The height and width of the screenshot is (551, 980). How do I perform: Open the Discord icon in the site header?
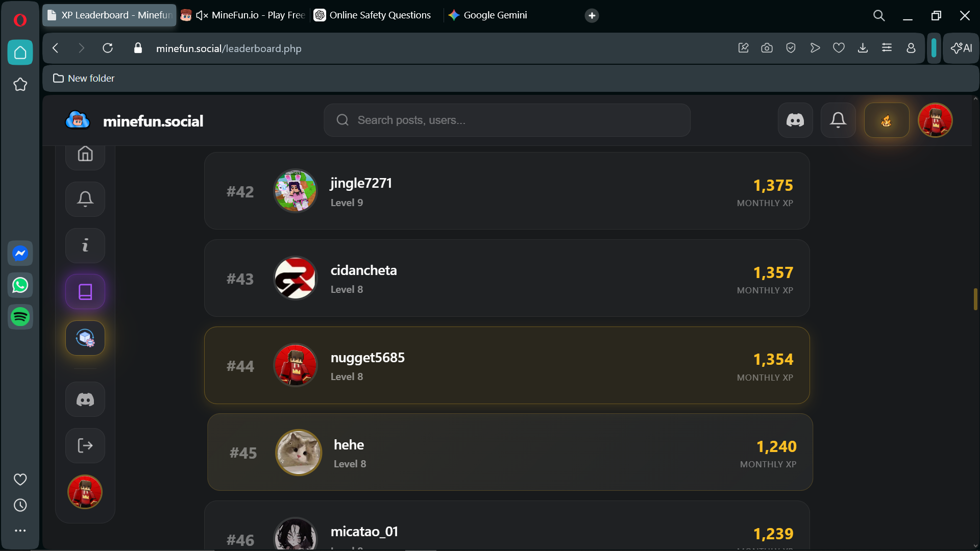[x=795, y=120]
